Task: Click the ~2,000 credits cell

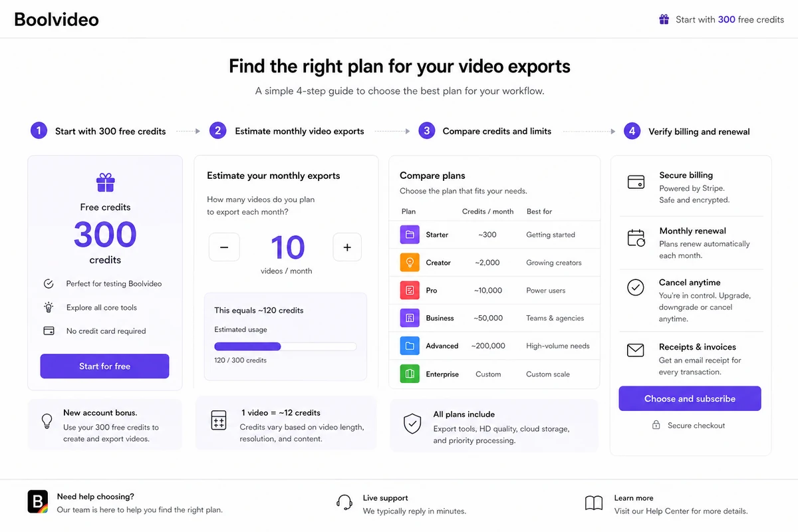Action: tap(487, 263)
